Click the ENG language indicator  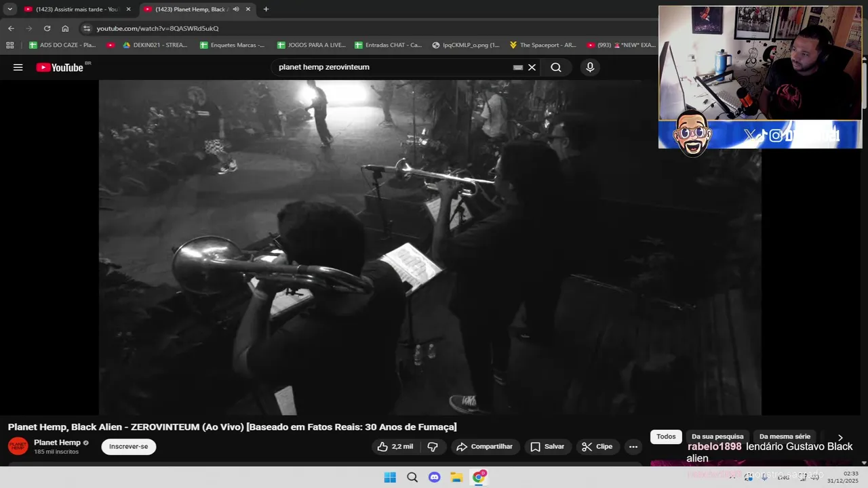click(x=783, y=477)
